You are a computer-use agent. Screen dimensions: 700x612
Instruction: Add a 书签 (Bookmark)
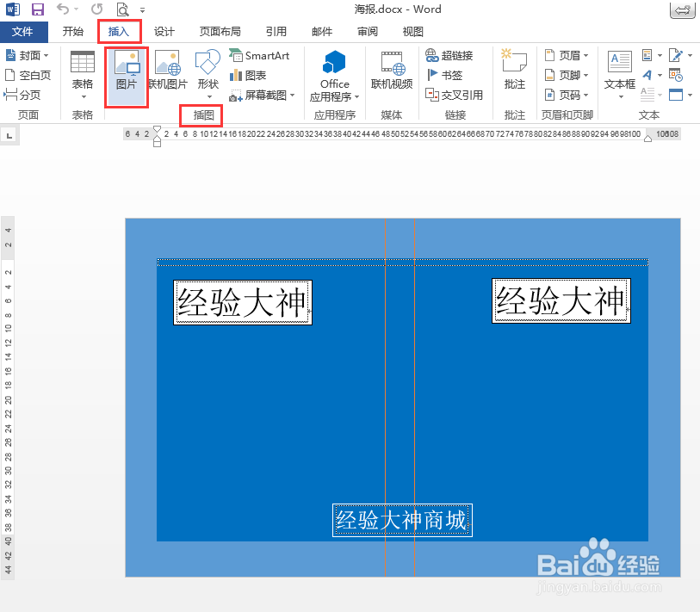click(444, 75)
